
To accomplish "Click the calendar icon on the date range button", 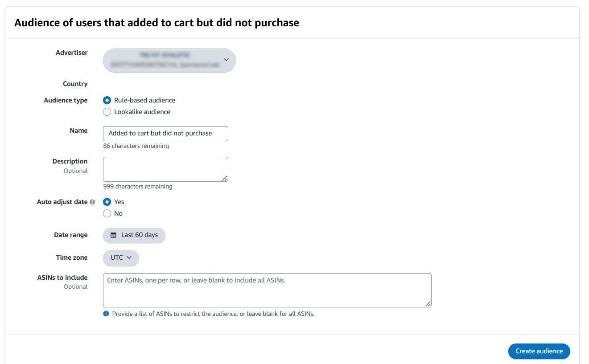I will (x=113, y=235).
